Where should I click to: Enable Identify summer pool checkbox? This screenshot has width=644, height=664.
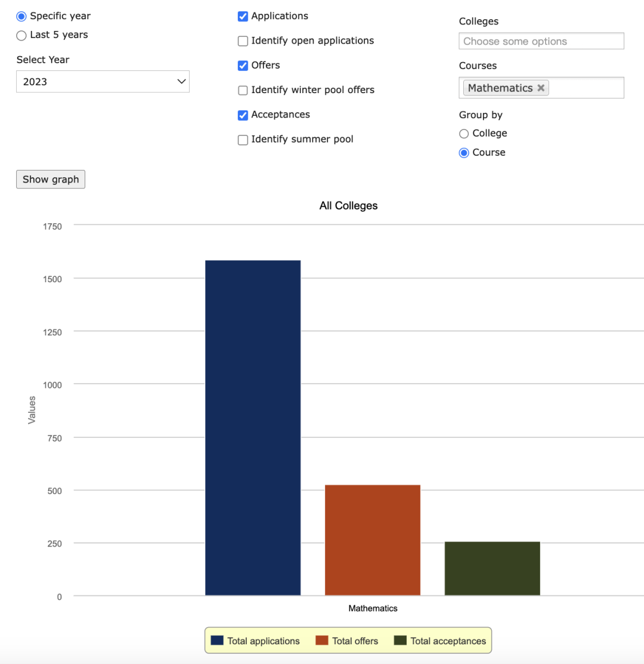tap(243, 140)
